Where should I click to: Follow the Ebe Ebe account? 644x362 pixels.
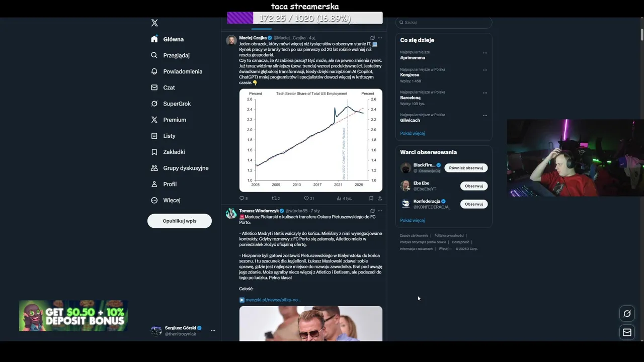click(473, 186)
